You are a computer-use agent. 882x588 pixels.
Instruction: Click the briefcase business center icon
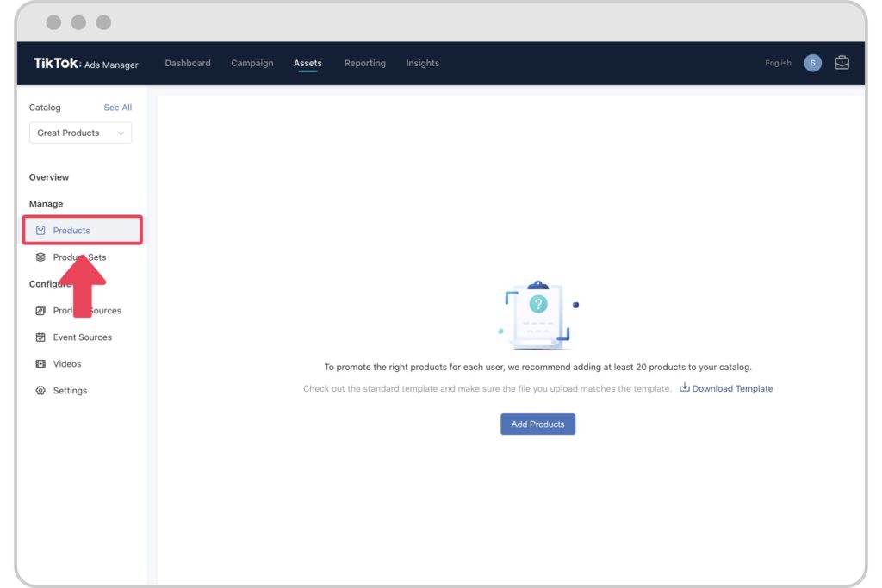pyautogui.click(x=842, y=62)
